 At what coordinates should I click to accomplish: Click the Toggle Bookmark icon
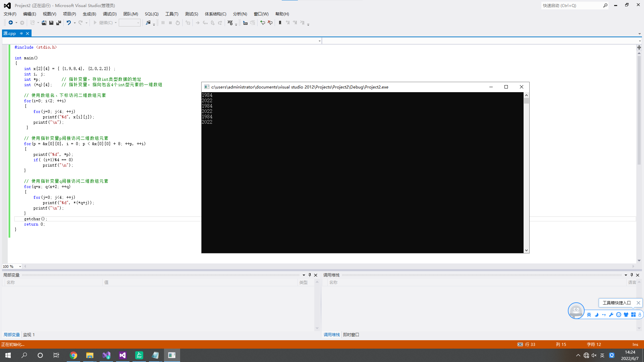[x=280, y=23]
